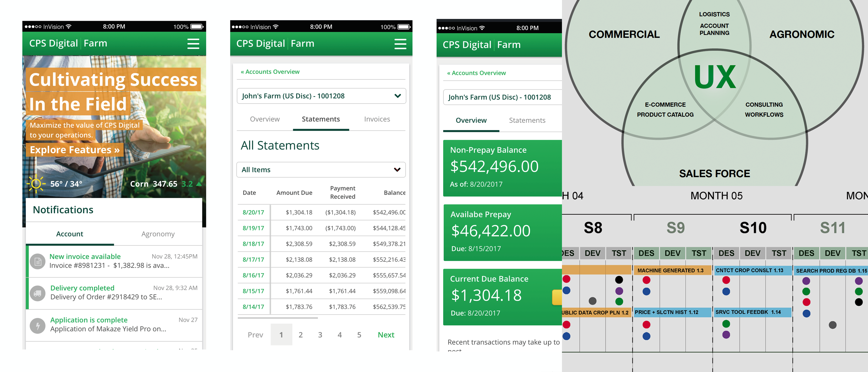Click Explore Features link

click(x=74, y=150)
